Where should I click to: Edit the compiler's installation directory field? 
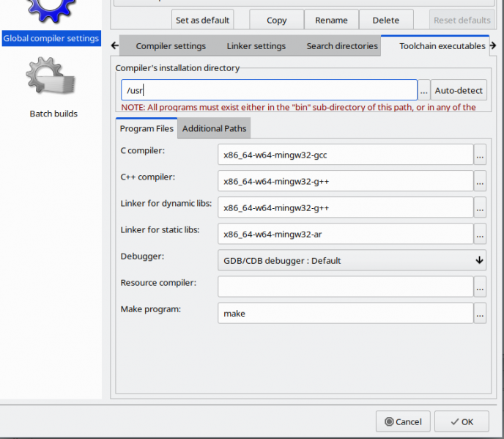point(270,90)
